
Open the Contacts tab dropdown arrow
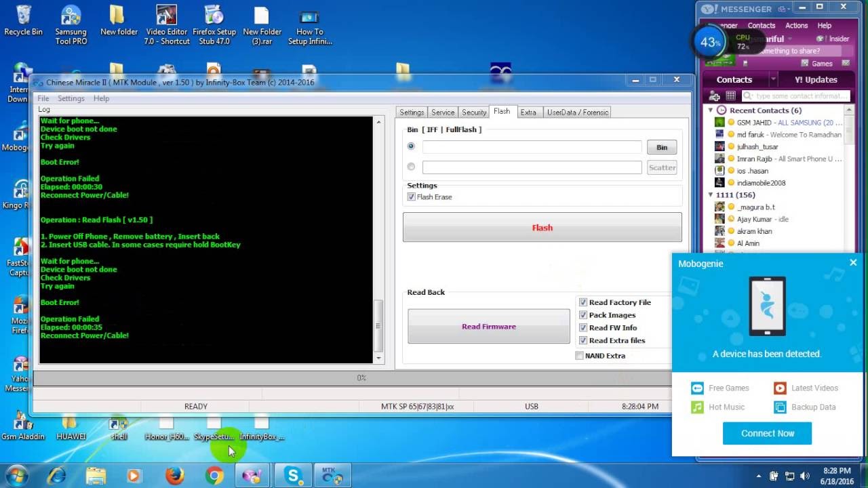pyautogui.click(x=773, y=79)
